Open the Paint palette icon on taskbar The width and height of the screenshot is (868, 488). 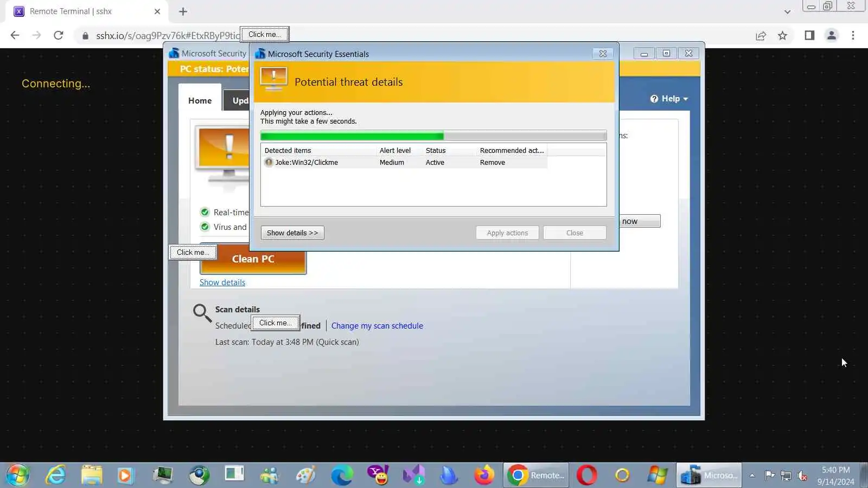pos(306,476)
